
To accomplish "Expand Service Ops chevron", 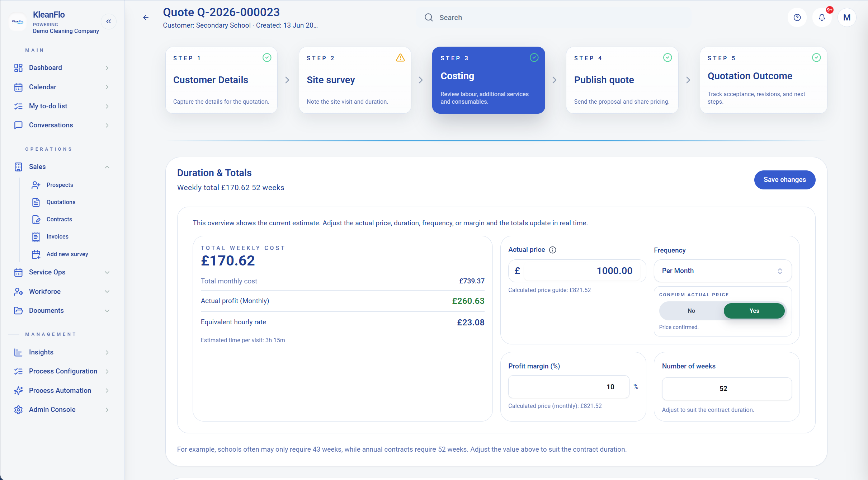I will pyautogui.click(x=107, y=272).
